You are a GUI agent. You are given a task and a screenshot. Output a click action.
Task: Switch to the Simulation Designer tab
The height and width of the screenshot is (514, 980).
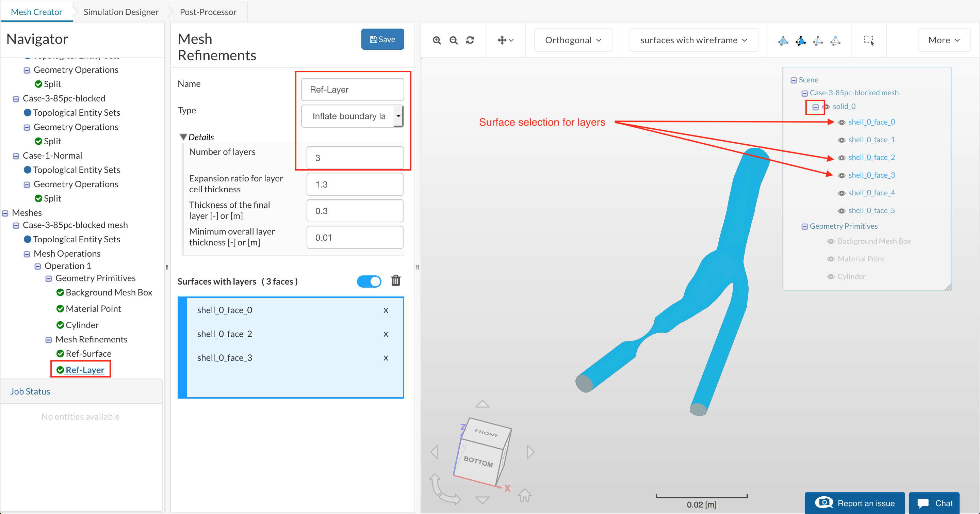pos(120,12)
